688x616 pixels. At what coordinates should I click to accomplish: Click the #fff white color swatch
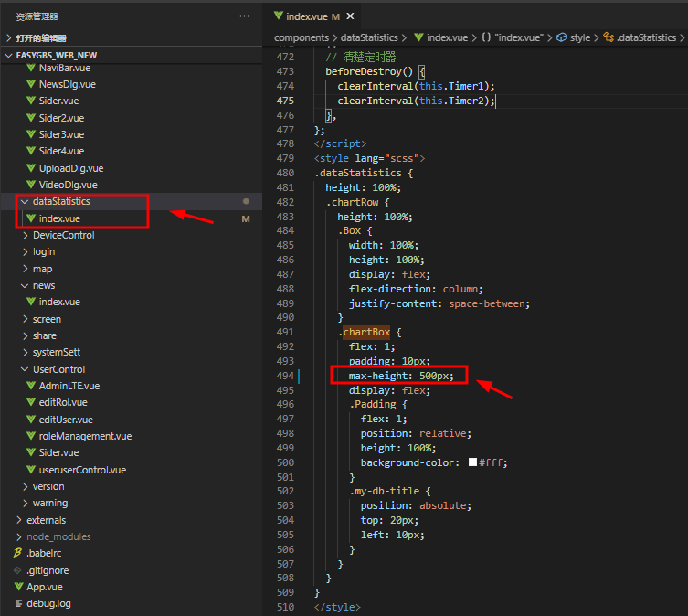472,462
